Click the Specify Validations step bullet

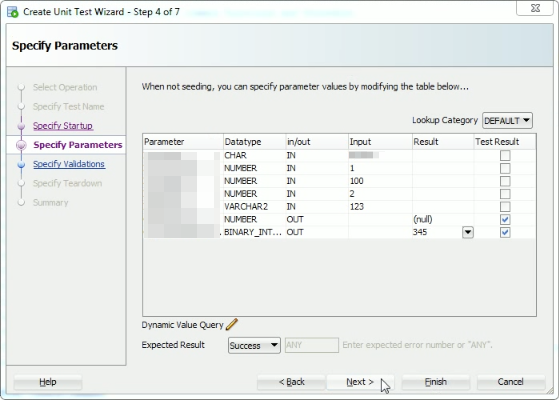(21, 164)
